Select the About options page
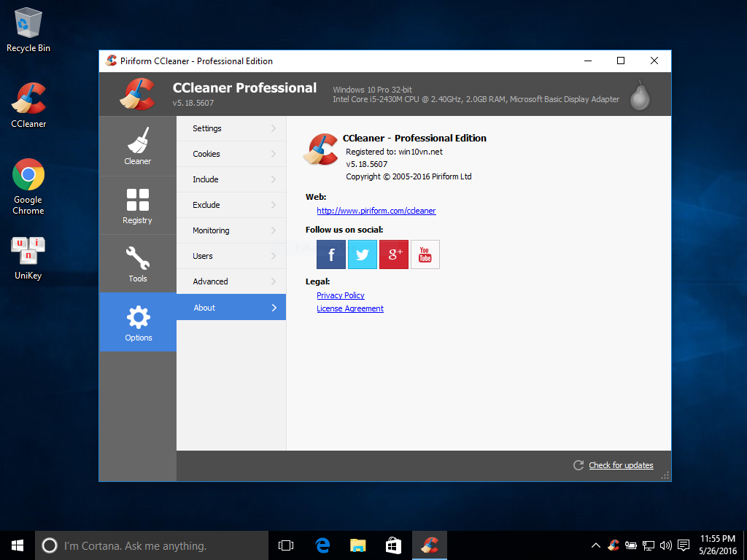The height and width of the screenshot is (560, 747). point(231,307)
